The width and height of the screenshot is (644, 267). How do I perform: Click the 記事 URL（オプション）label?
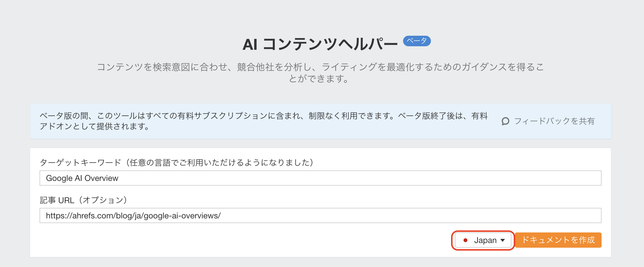pyautogui.click(x=84, y=200)
